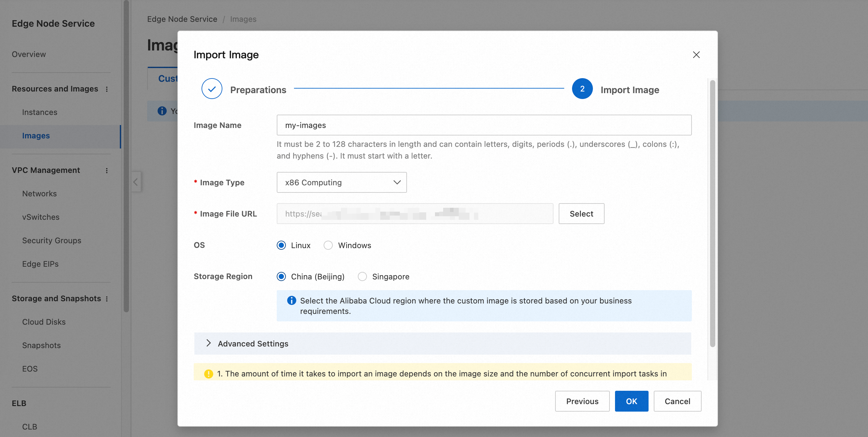868x437 pixels.
Task: Click the Select button for image file URL
Action: [581, 214]
